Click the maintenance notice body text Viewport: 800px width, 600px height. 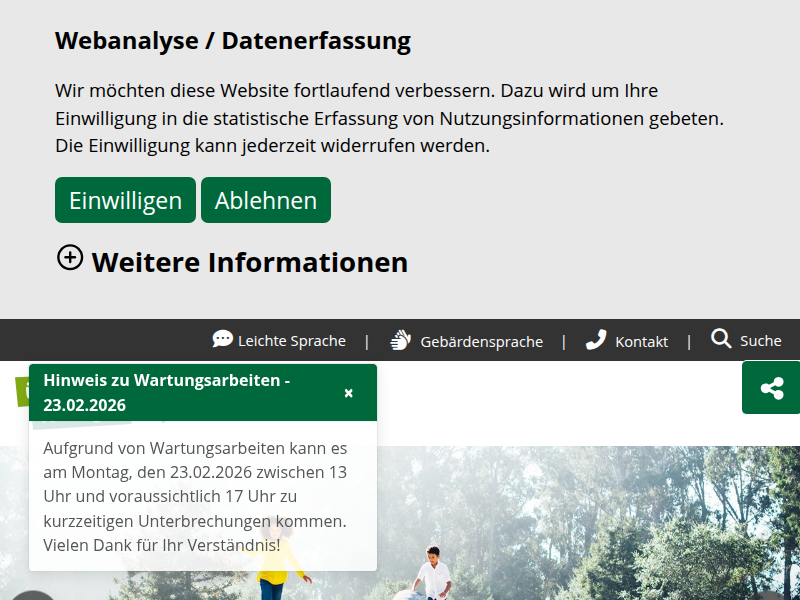(195, 496)
